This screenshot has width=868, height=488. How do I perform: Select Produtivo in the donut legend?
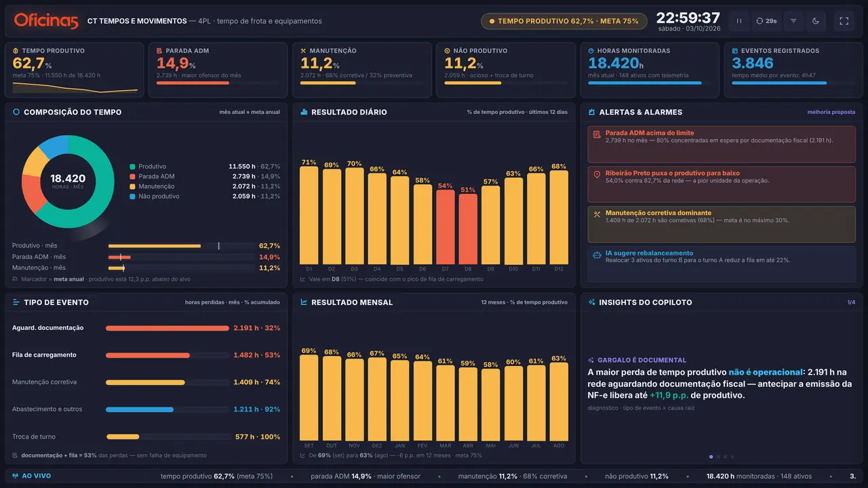tap(205, 166)
